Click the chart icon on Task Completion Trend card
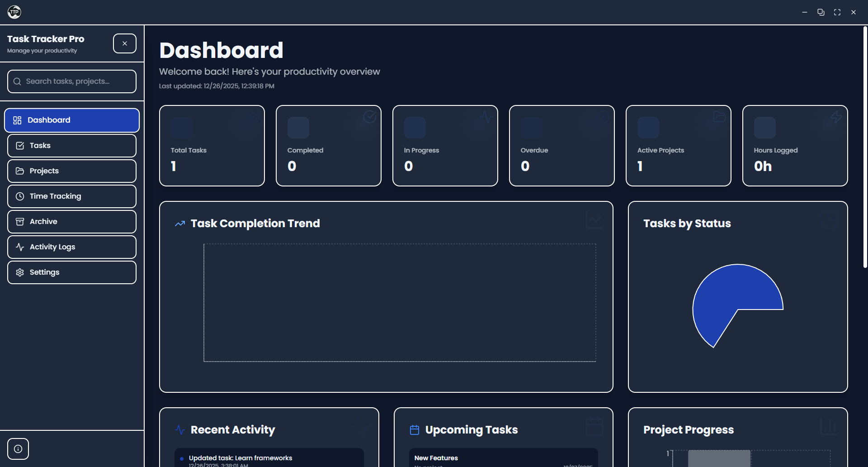 (x=594, y=220)
